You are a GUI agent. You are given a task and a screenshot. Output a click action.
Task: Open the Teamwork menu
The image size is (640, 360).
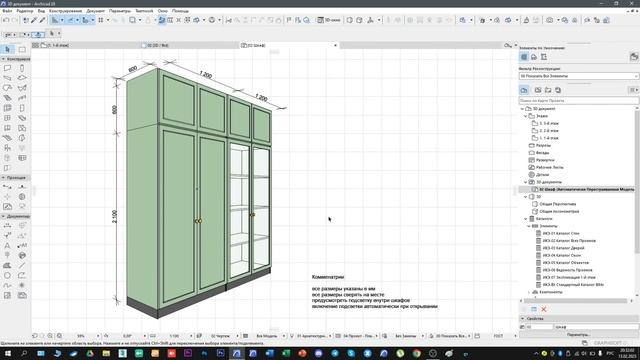click(x=144, y=11)
